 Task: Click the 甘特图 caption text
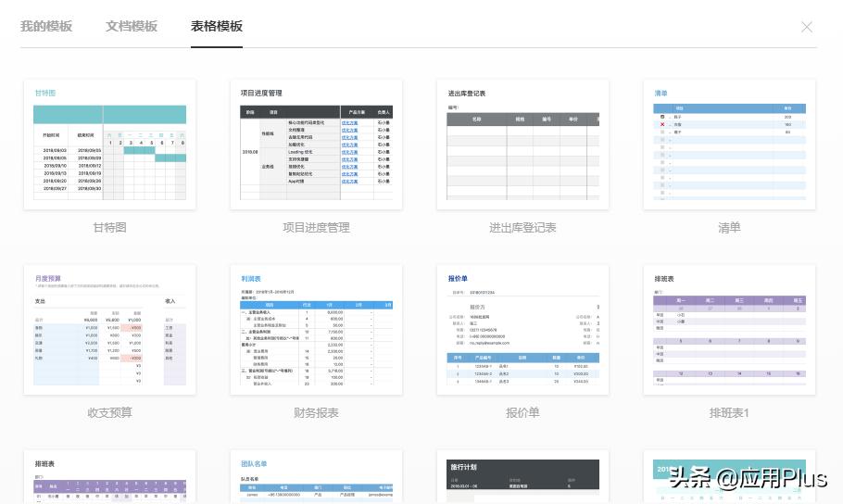(109, 228)
